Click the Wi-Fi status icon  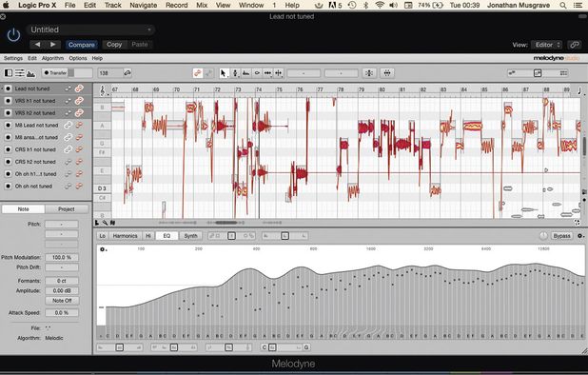(380, 5)
